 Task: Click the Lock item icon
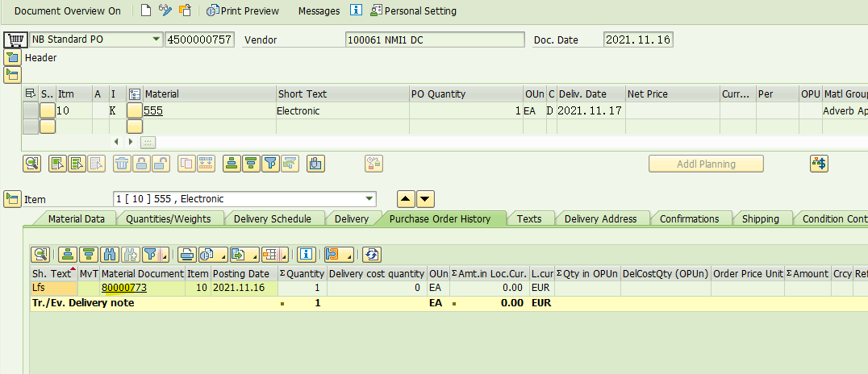tap(141, 163)
